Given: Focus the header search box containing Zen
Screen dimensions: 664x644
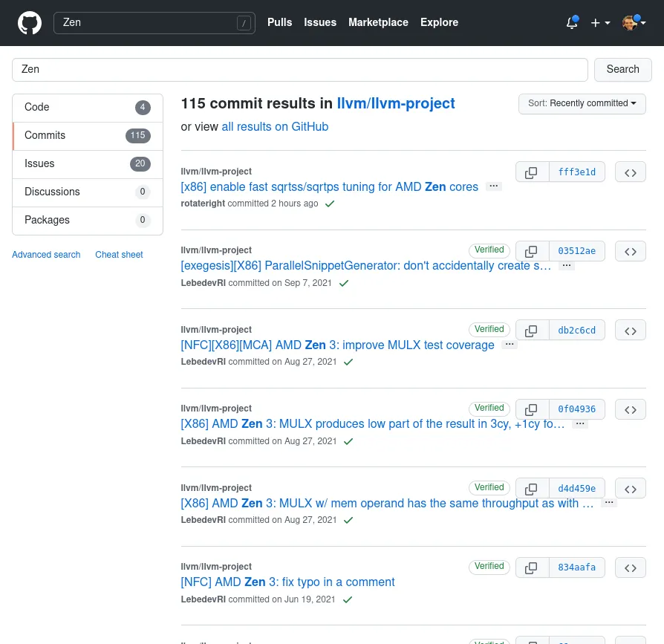Looking at the screenshot, I should point(154,23).
